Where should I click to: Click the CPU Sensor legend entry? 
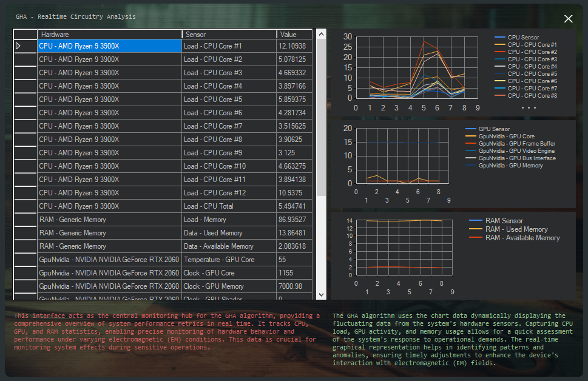click(517, 38)
